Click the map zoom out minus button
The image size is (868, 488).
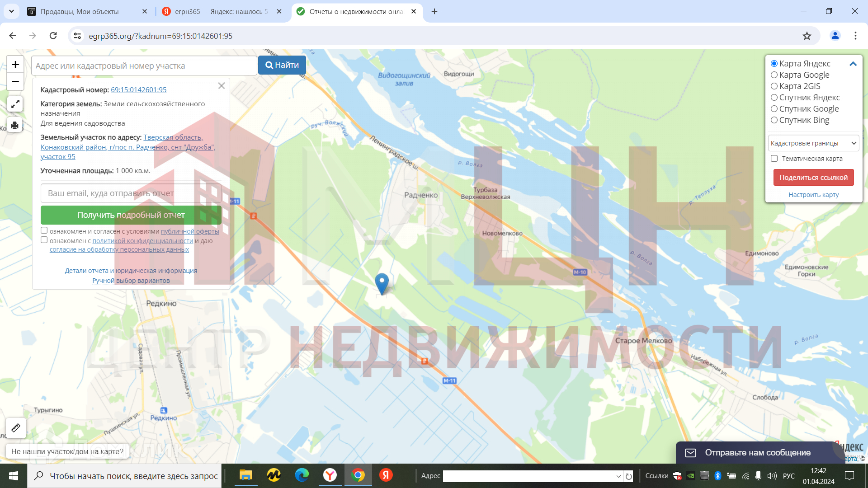15,81
